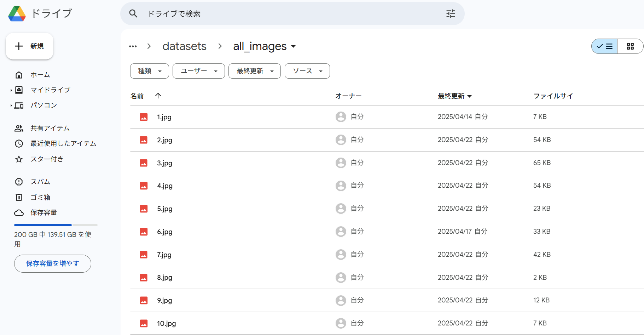The width and height of the screenshot is (644, 335).
Task: Click the owner avatar on 5.jpg row
Action: (x=341, y=209)
